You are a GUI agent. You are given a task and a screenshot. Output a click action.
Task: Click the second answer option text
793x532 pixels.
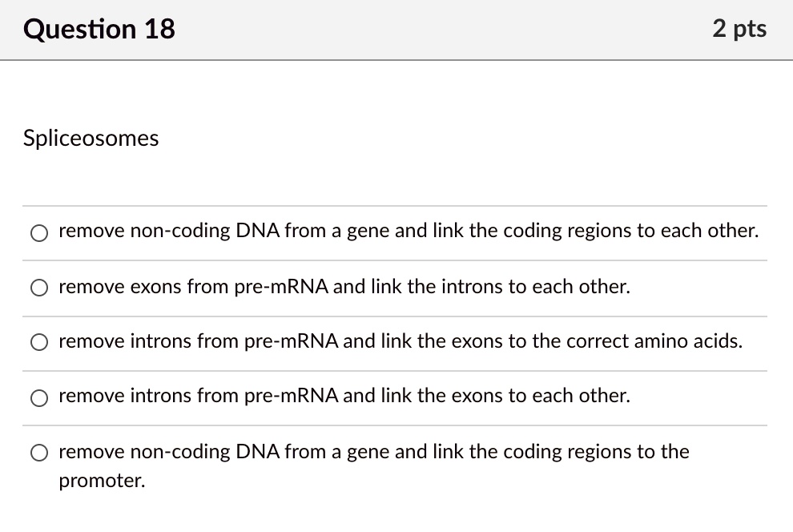point(343,287)
